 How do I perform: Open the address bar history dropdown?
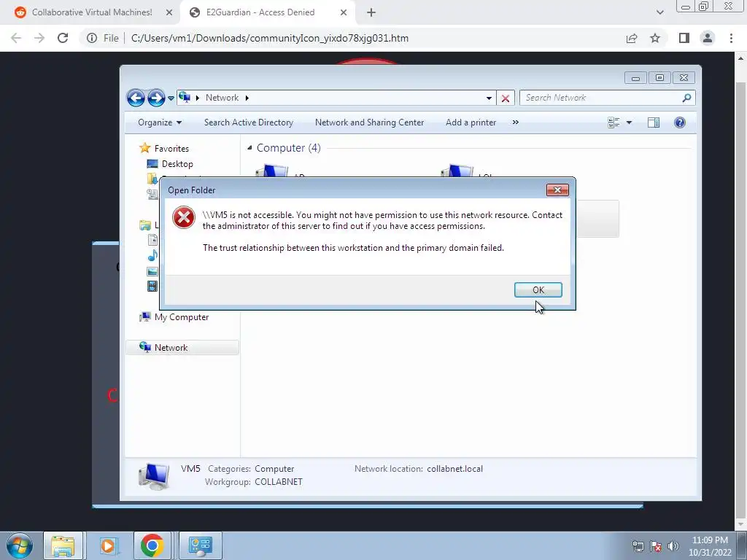(x=489, y=98)
